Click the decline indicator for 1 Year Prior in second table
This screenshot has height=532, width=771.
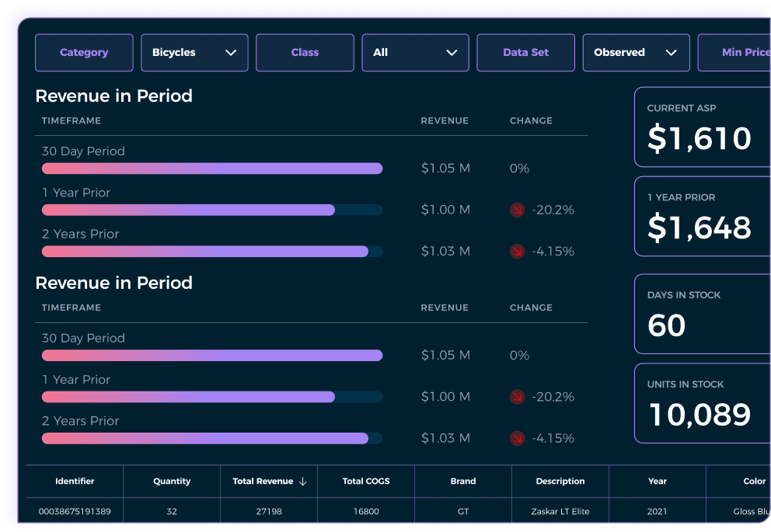click(517, 397)
